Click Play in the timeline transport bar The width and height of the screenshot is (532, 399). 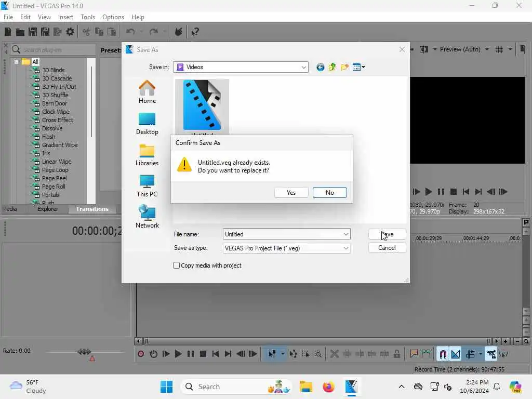tap(178, 354)
